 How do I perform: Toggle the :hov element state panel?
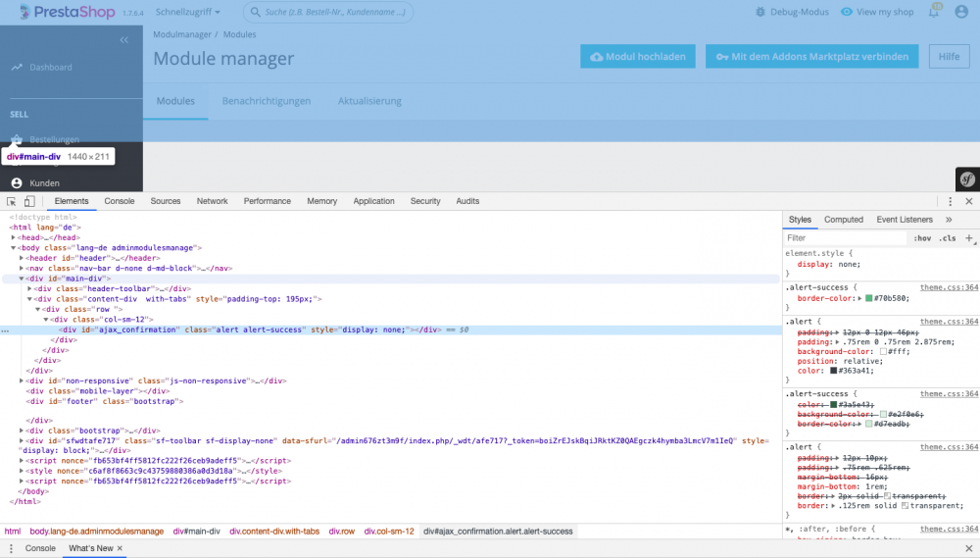922,238
